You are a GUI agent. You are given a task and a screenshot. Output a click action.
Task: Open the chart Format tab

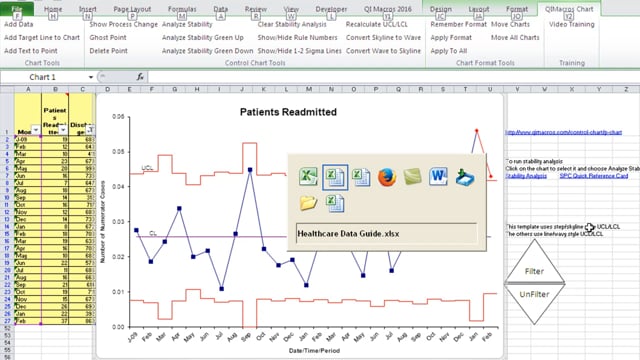click(517, 9)
